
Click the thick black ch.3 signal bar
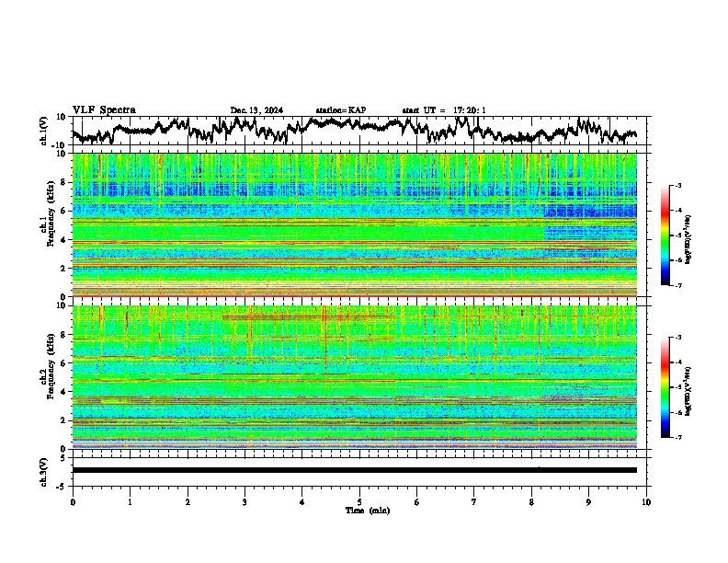coord(355,470)
